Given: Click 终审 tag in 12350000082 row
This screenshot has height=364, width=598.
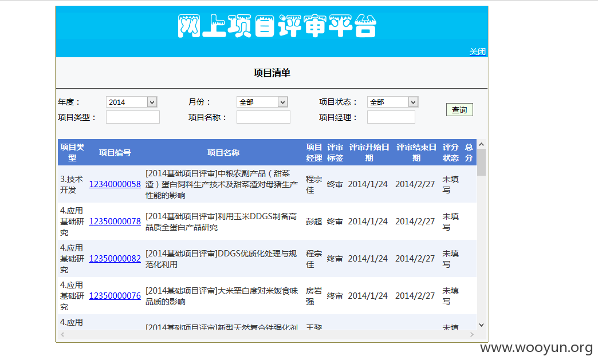Looking at the screenshot, I should tap(335, 259).
